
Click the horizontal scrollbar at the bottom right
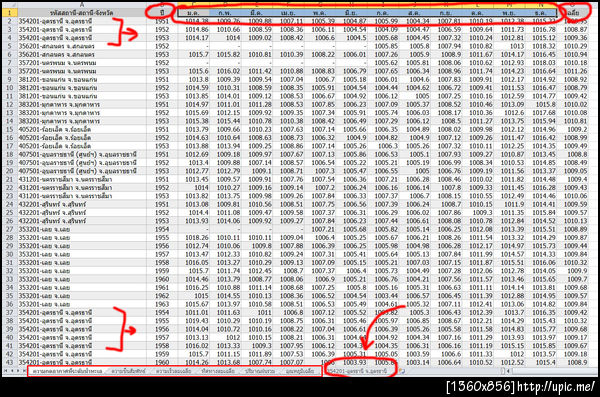coord(551,371)
